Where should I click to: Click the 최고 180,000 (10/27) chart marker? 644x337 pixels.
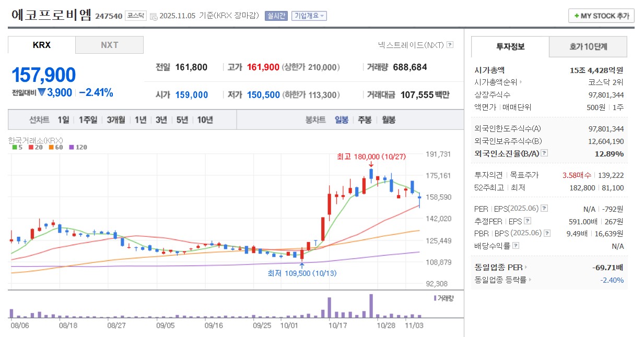pyautogui.click(x=371, y=157)
